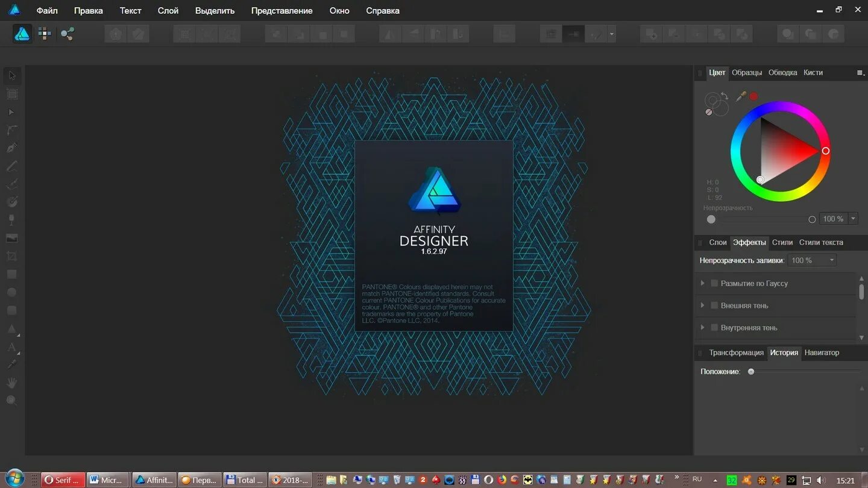This screenshot has width=868, height=488.
Task: Enable the Размытие по Гауссу effect checkbox
Action: [714, 283]
